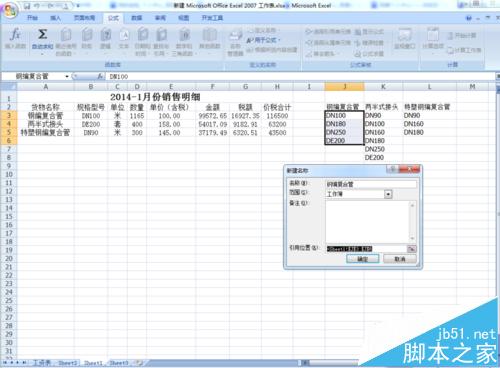The width and height of the screenshot is (500, 368).
Task: Click Use in Formula in the ribbon
Action: click(263, 40)
